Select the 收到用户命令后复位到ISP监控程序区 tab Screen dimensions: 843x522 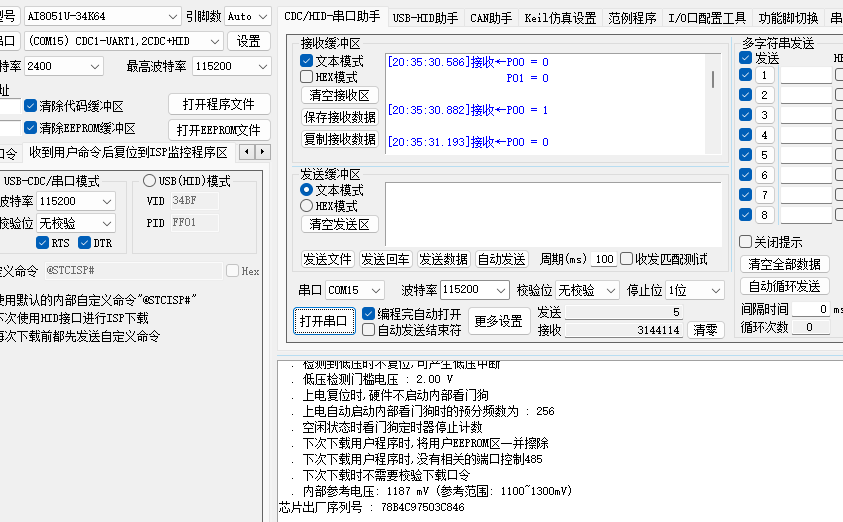[x=128, y=153]
